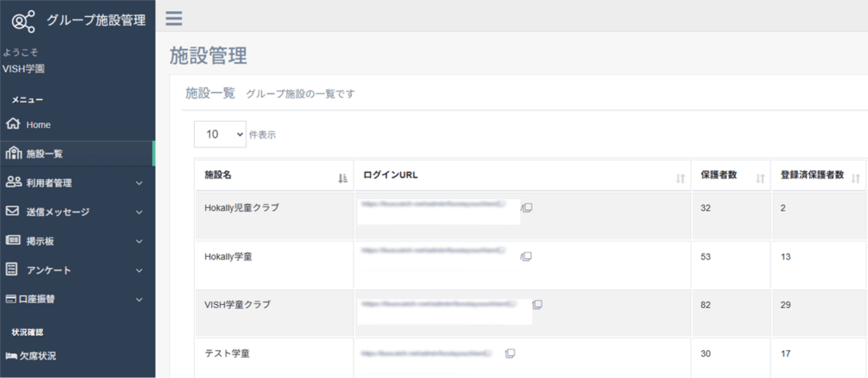Toggle the hamburger menu icon
Viewport: 868px width, 378px height.
[174, 18]
